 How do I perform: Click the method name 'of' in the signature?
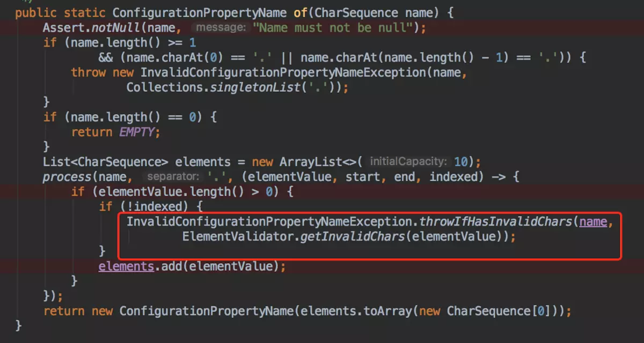coord(301,13)
